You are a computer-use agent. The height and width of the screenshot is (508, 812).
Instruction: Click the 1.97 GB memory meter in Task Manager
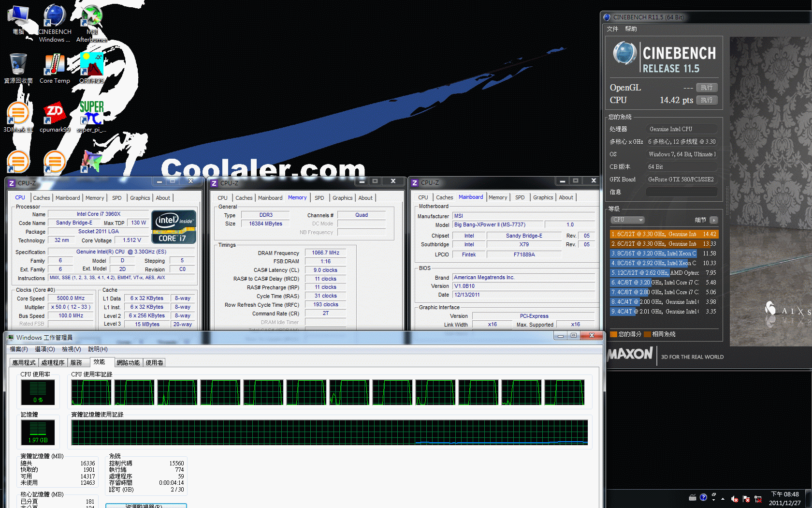point(38,433)
